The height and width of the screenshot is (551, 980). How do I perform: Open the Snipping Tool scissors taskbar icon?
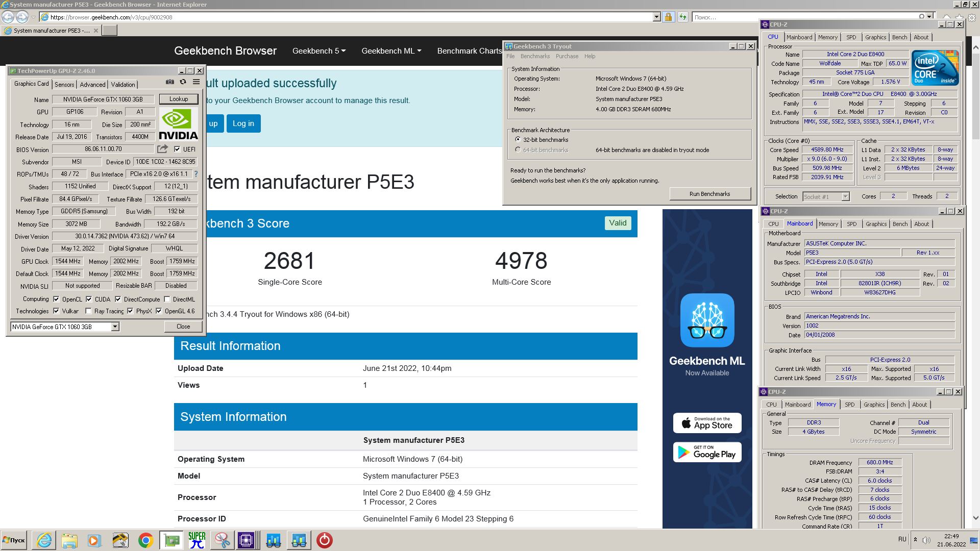[222, 540]
